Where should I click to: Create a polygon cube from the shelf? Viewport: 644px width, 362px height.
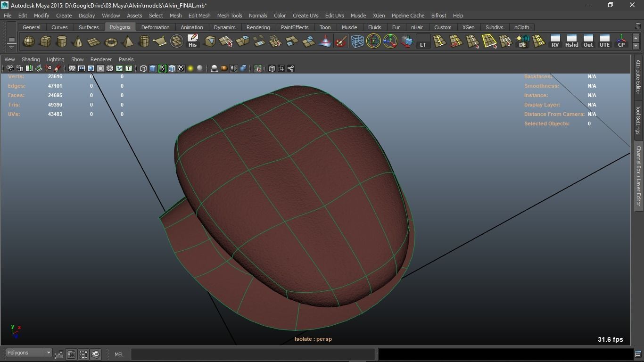point(45,41)
